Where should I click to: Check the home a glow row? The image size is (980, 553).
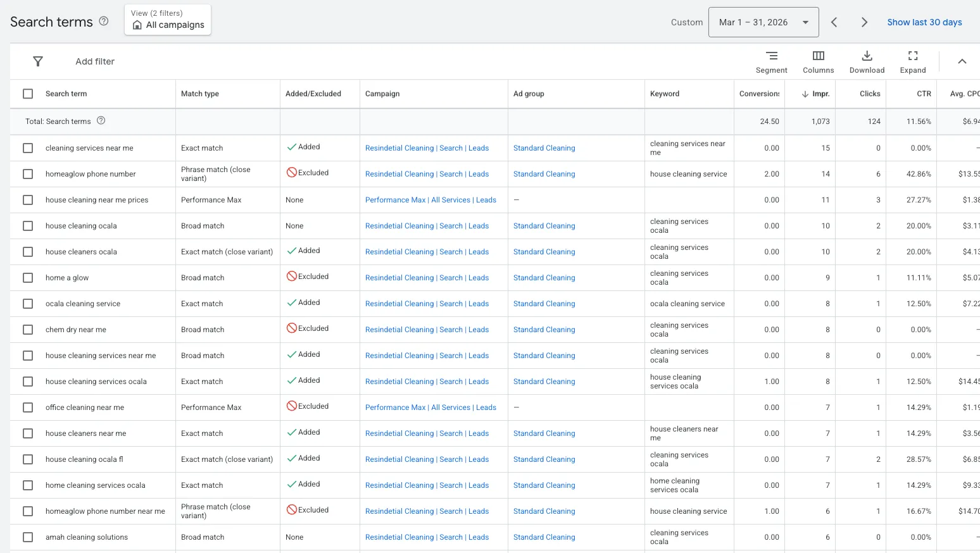coord(28,278)
